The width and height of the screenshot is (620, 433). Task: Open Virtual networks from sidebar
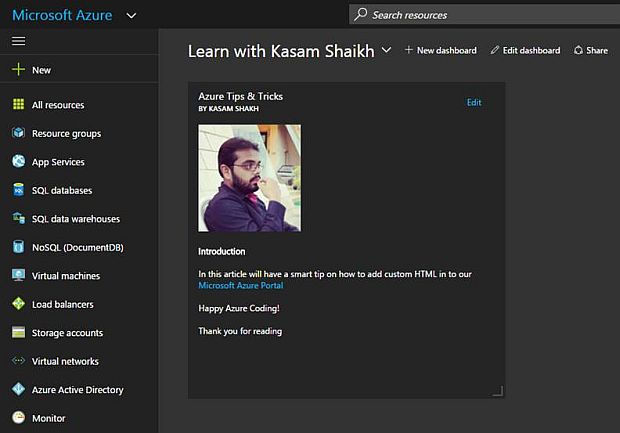(65, 361)
